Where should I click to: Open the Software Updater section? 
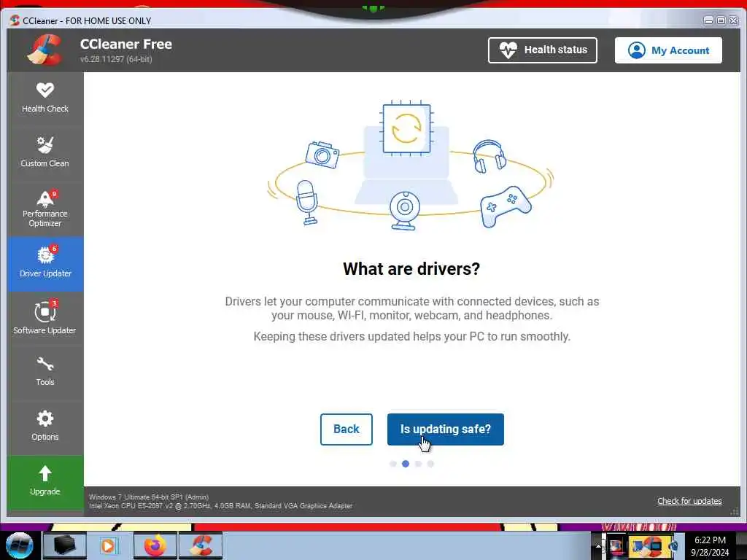(45, 319)
